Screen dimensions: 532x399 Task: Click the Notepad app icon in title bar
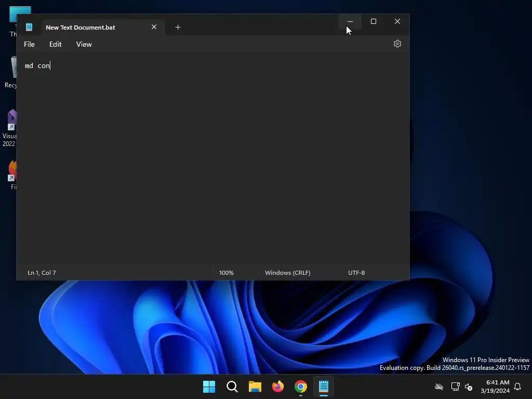(29, 27)
